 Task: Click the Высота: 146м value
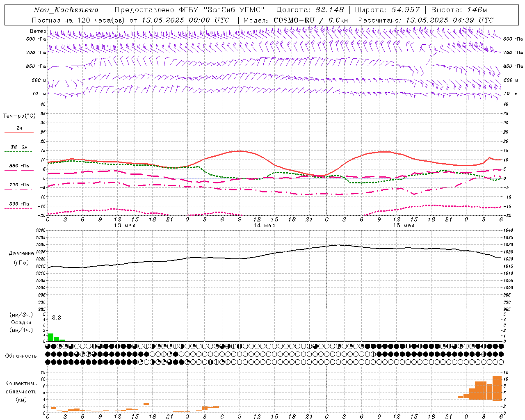(459, 10)
